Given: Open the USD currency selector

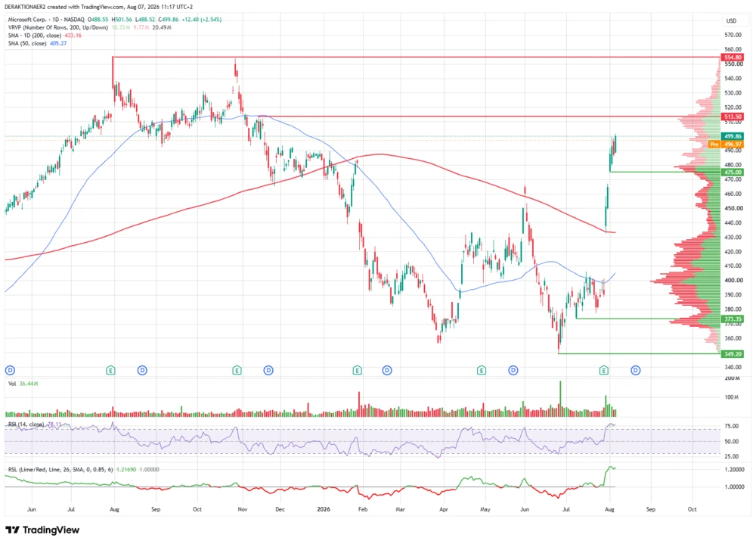Looking at the screenshot, I should [731, 20].
